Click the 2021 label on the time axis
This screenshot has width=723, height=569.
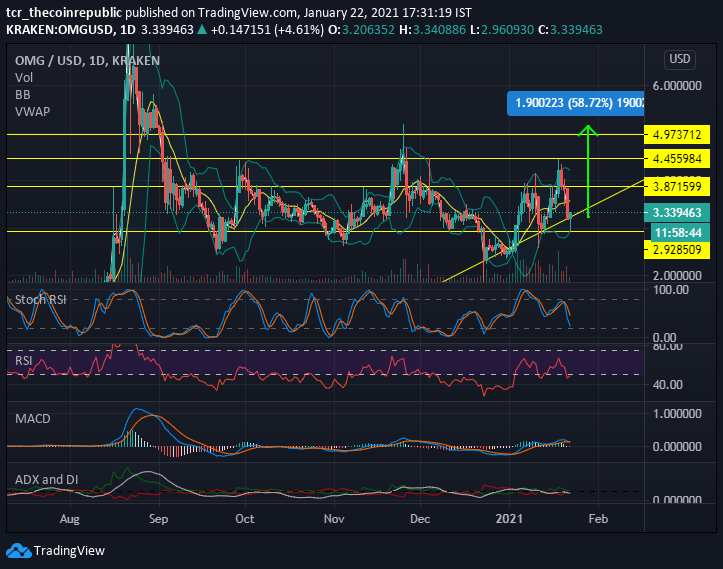(x=509, y=519)
